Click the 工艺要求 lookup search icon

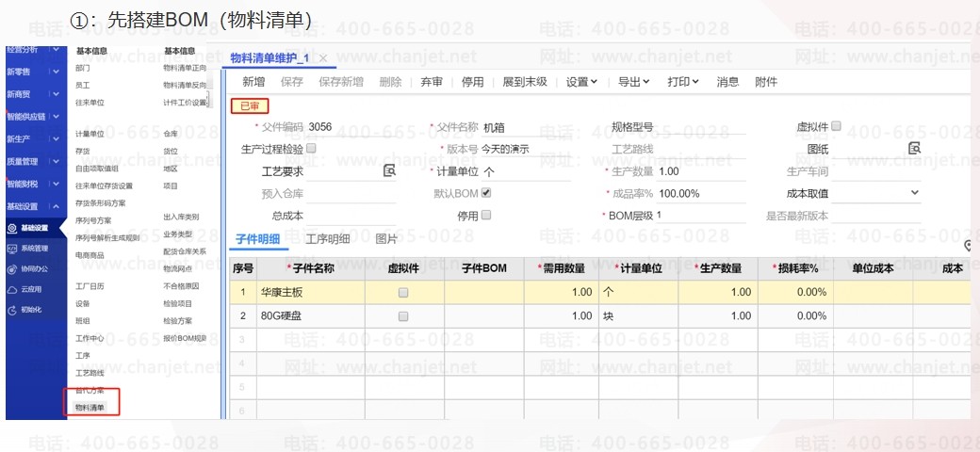(389, 171)
